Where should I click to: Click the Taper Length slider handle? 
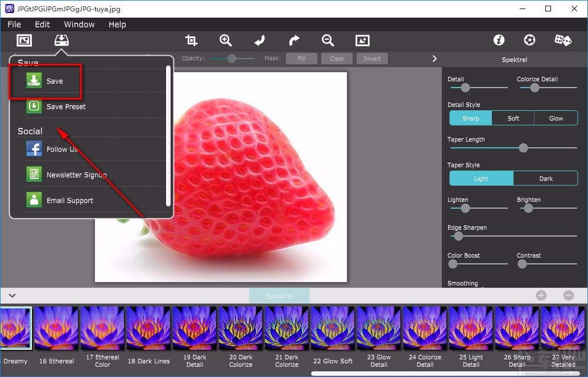523,148
